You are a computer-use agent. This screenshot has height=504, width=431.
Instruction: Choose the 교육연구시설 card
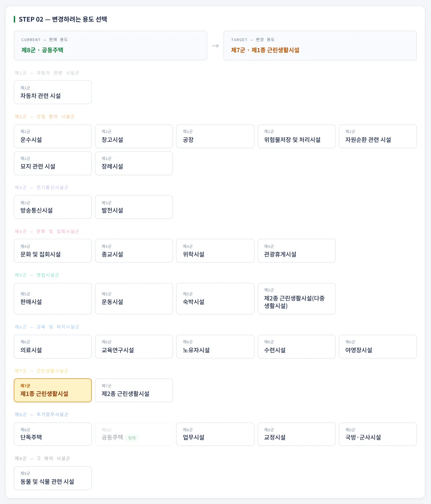coord(134,347)
